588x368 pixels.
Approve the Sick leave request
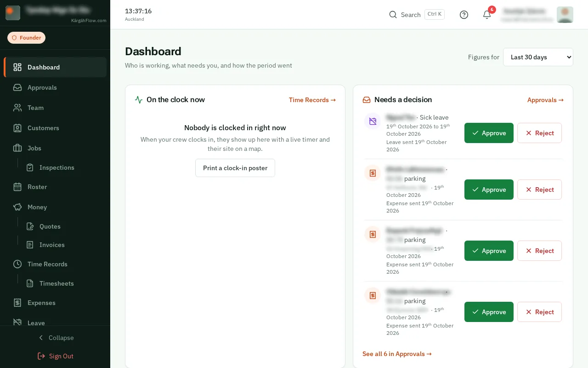pos(489,133)
